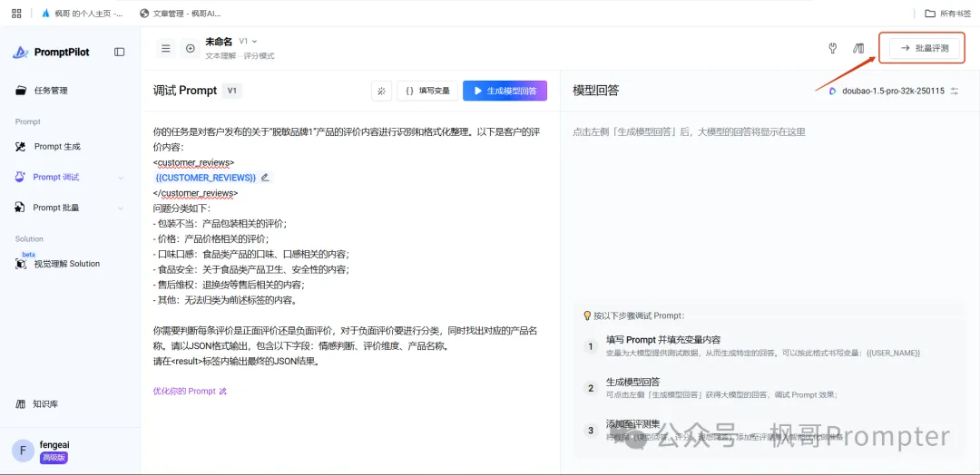This screenshot has height=475, width=980.
Task: Click the PromptPilot logo
Action: coord(51,53)
